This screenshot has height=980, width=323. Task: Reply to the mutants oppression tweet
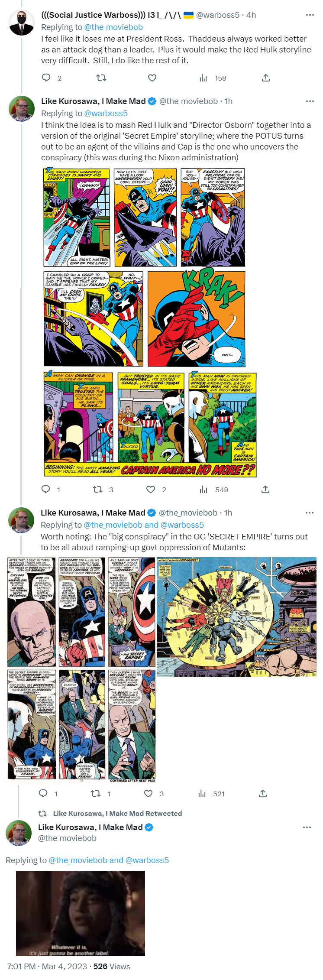point(43,794)
